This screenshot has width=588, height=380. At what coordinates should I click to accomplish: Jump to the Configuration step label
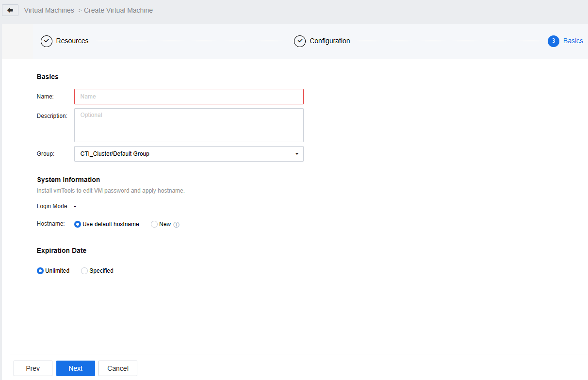pos(330,41)
